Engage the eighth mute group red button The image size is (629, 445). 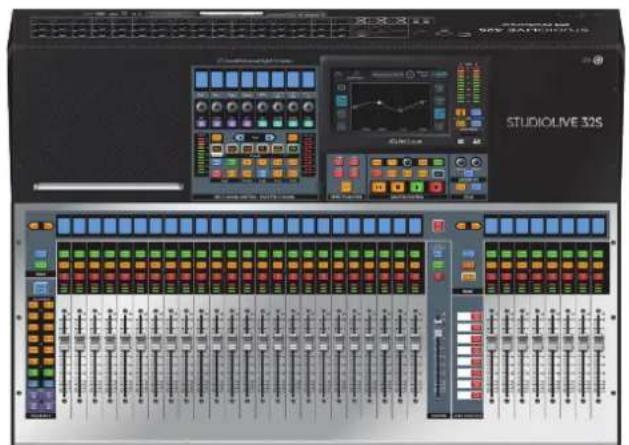[x=476, y=396]
